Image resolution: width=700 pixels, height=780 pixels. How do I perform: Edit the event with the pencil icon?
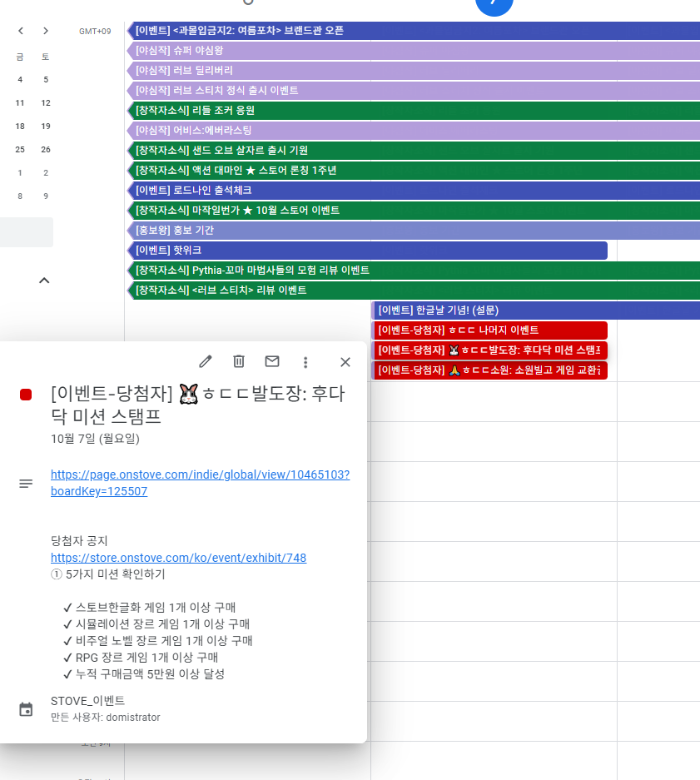206,361
